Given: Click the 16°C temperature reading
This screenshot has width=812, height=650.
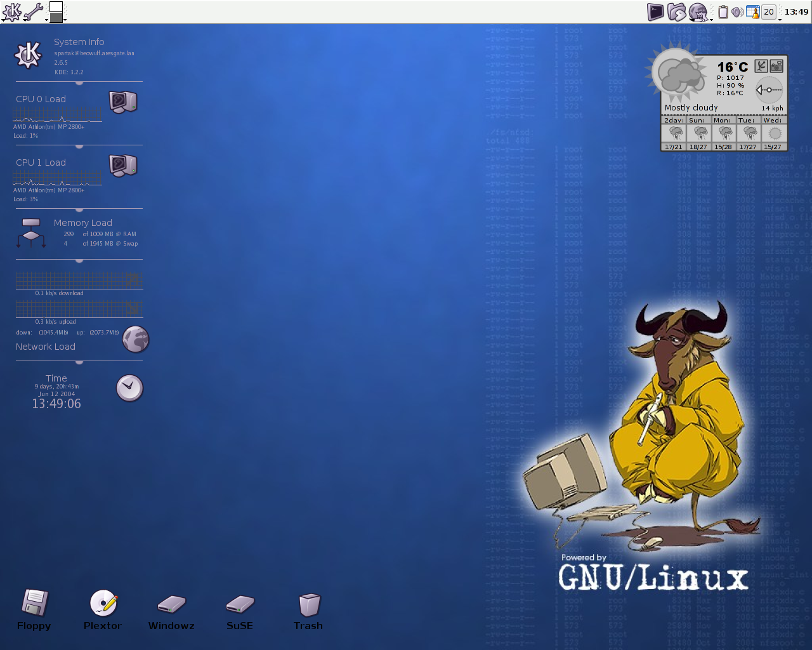Looking at the screenshot, I should 733,67.
